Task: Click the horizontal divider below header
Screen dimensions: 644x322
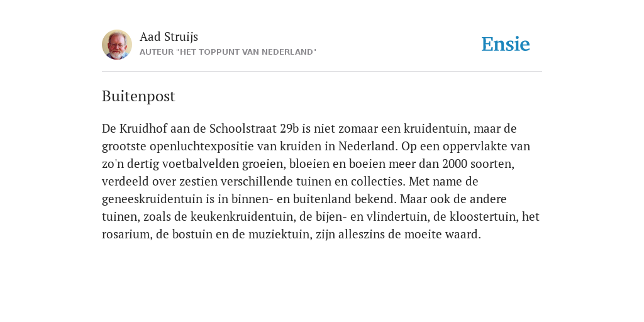Action: (322, 72)
